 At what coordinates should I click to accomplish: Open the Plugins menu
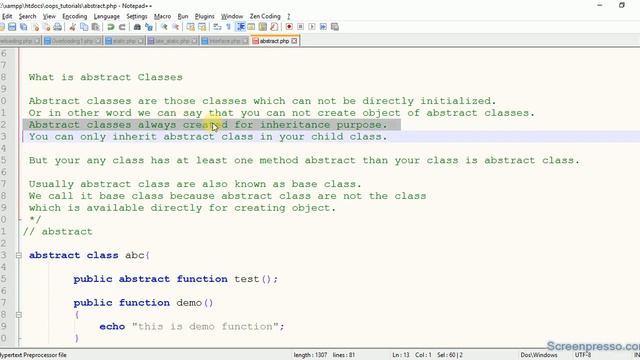[x=204, y=16]
